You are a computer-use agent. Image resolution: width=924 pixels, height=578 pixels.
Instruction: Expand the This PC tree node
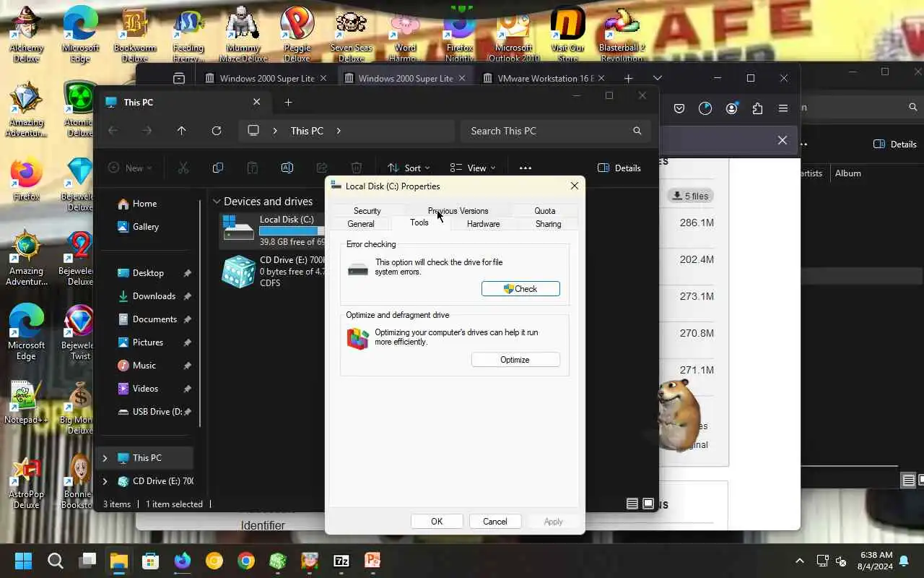click(105, 458)
